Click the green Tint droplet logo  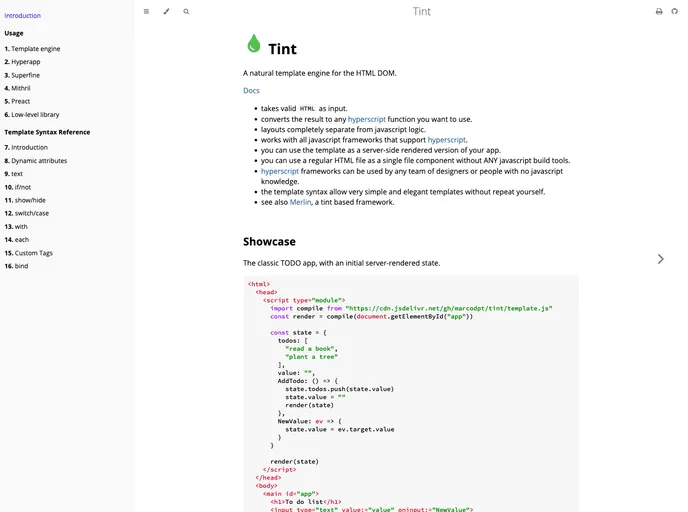254,43
